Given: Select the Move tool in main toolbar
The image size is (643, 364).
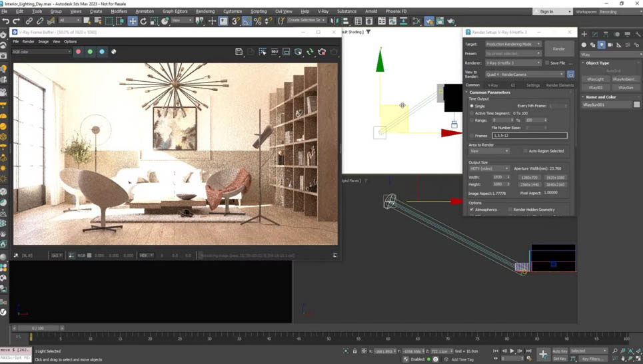Looking at the screenshot, I should click(133, 21).
